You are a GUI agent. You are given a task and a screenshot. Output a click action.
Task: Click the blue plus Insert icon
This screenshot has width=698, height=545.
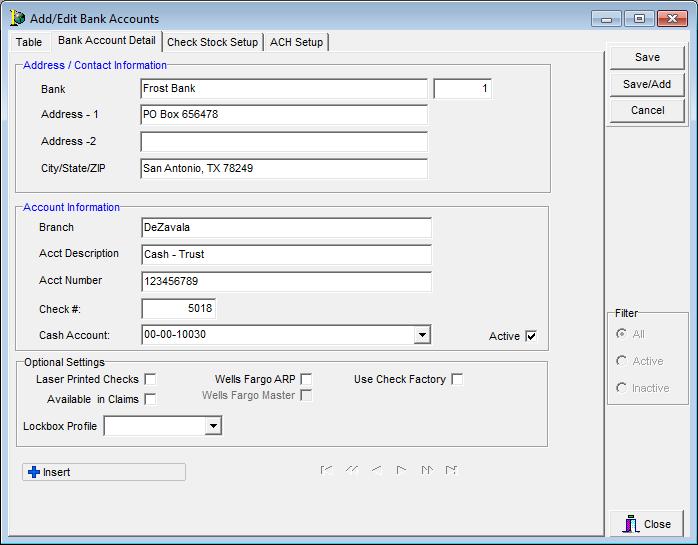[34, 472]
